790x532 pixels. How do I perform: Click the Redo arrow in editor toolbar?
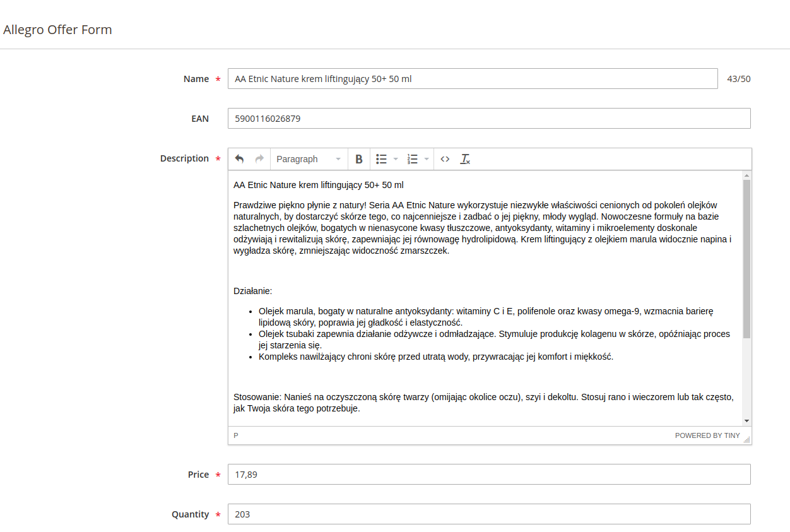click(259, 159)
